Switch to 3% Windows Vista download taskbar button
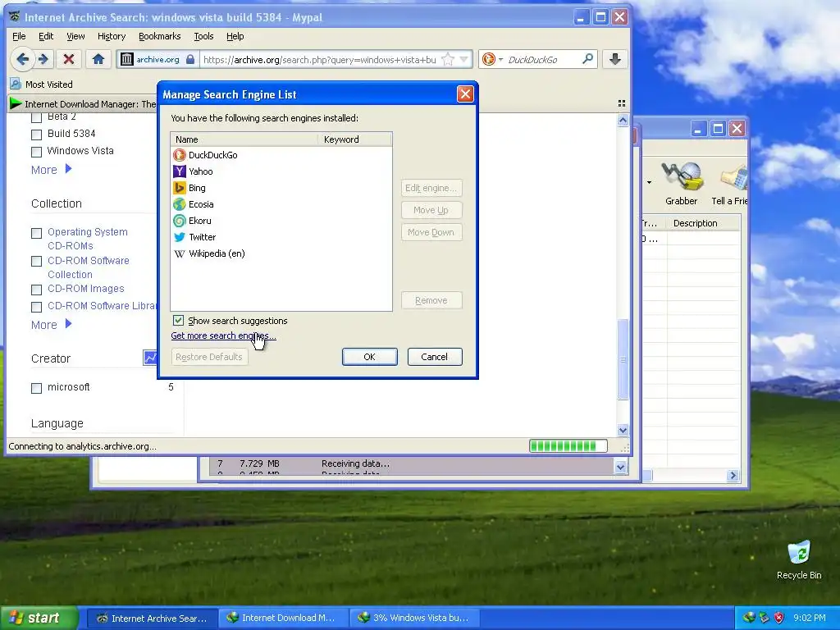The image size is (840, 630). [414, 618]
